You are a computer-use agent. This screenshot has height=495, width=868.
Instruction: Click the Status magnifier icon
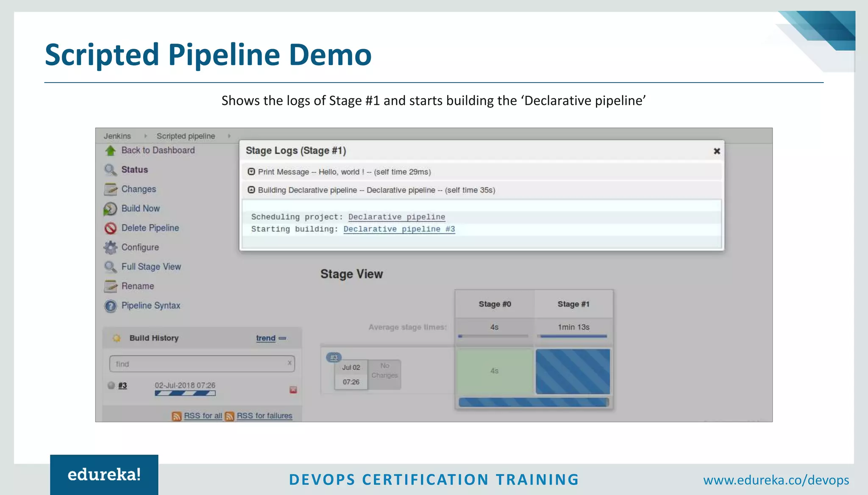click(x=110, y=170)
